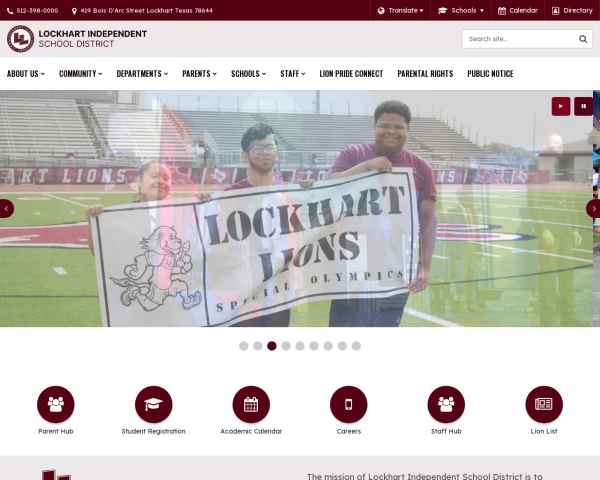Select the eighth slide indicator dot
The height and width of the screenshot is (480, 600).
click(x=342, y=346)
